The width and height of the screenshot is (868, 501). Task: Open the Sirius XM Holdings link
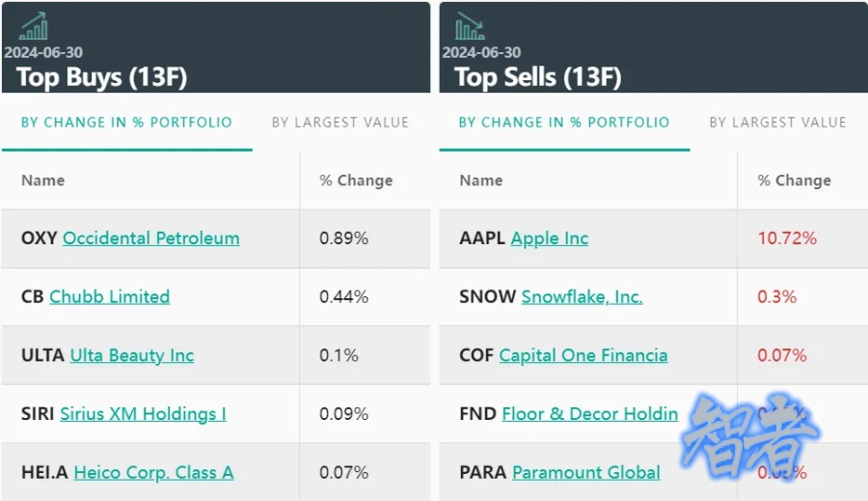click(143, 414)
